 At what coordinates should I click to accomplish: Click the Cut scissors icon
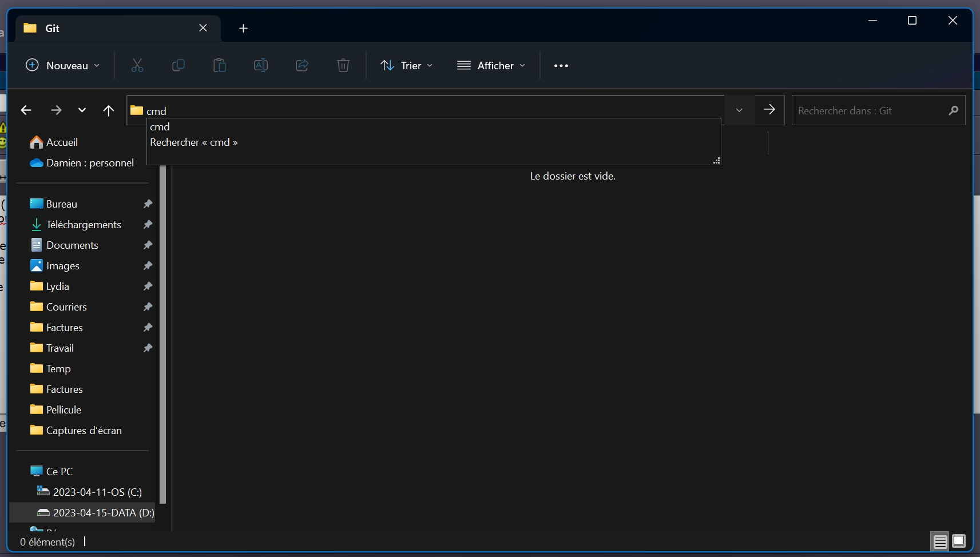[137, 66]
